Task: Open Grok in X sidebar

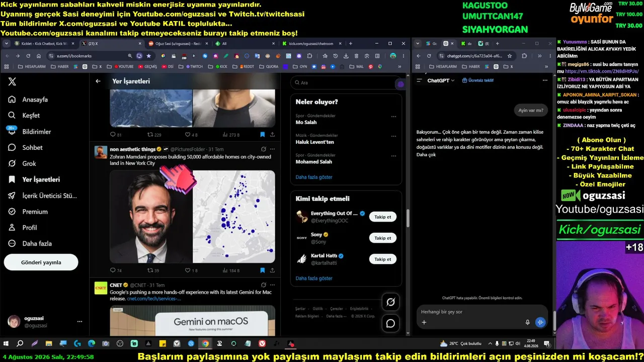Action: click(x=23, y=163)
